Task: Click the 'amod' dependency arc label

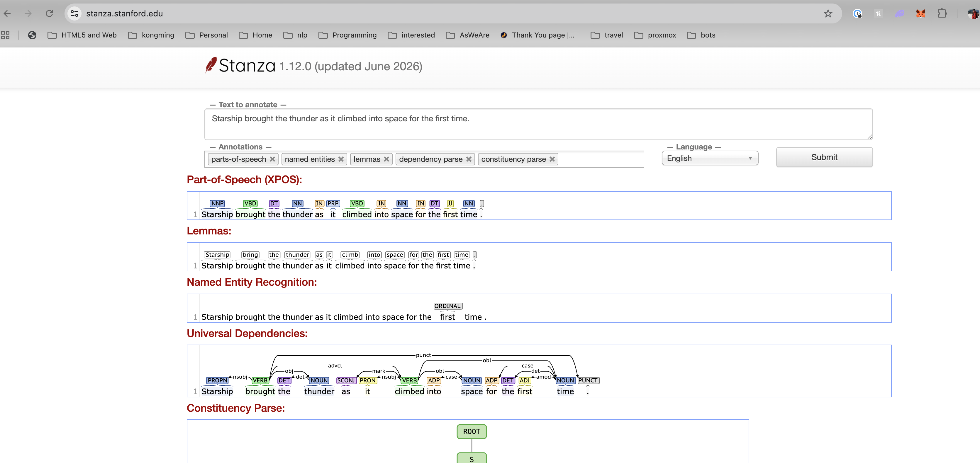Action: click(543, 377)
